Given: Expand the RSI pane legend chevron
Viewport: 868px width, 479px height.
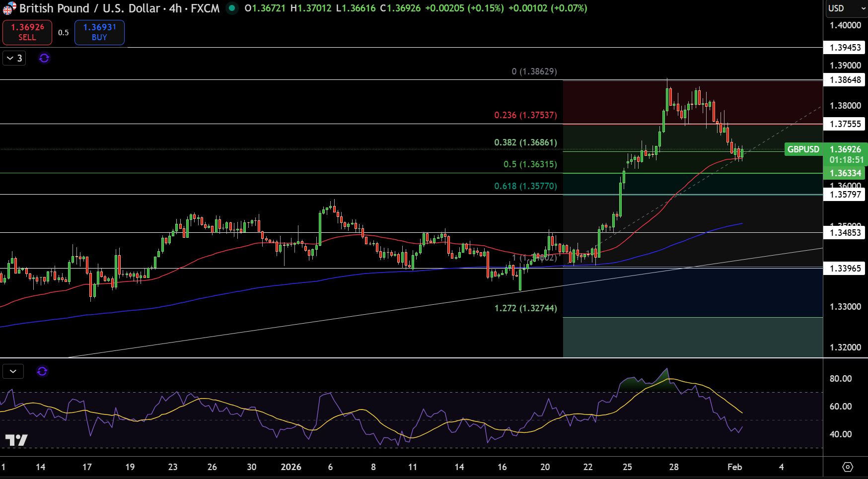Looking at the screenshot, I should click(x=13, y=371).
